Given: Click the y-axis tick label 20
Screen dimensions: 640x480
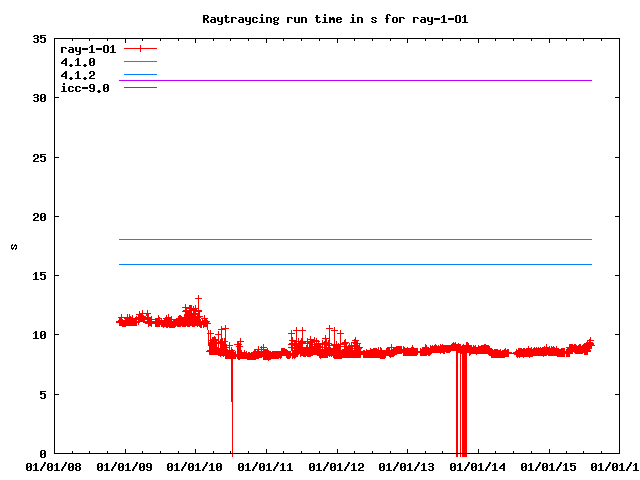Looking at the screenshot, I should 39,217.
